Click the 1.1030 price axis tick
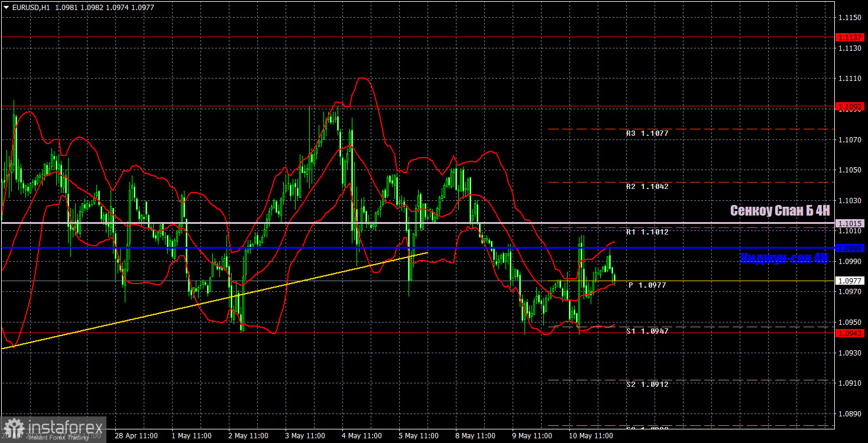Viewport: 868px width, 443px height. tap(849, 201)
